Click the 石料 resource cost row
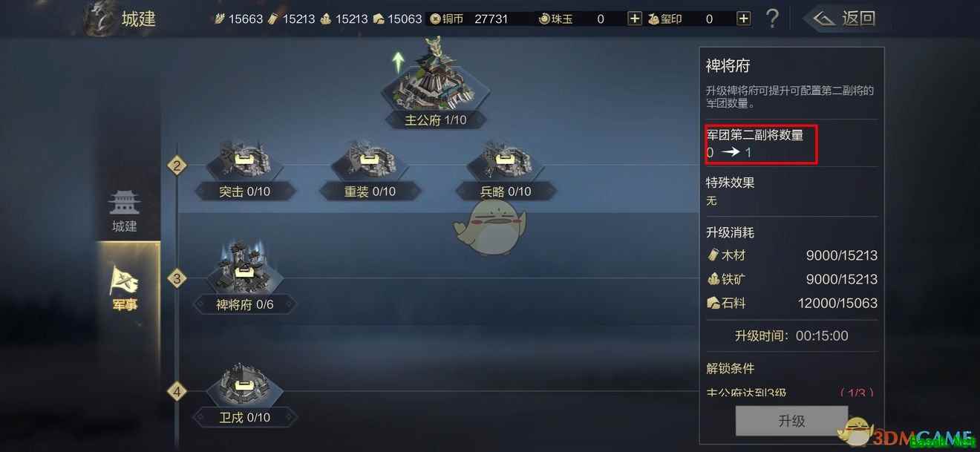 click(791, 303)
